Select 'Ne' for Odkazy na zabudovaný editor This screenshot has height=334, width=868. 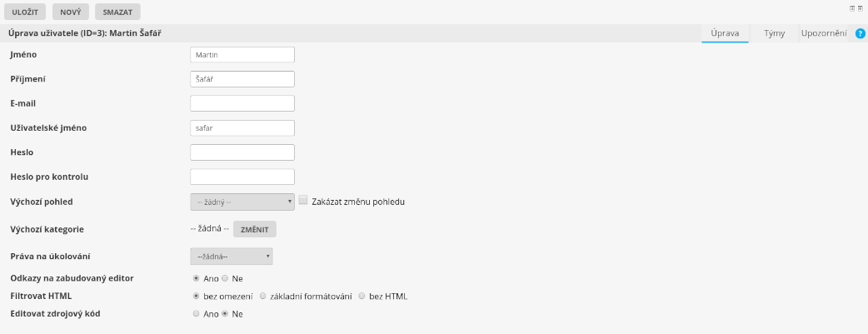pos(225,278)
